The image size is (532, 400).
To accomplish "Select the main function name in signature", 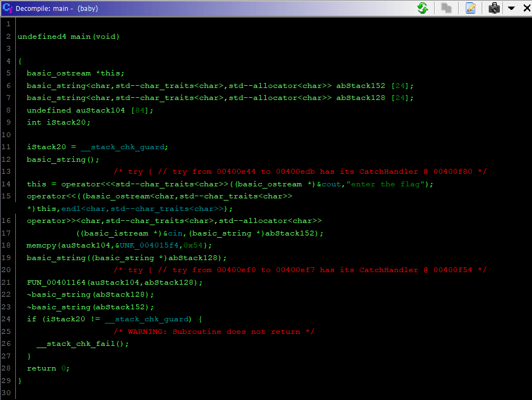I will click(80, 37).
